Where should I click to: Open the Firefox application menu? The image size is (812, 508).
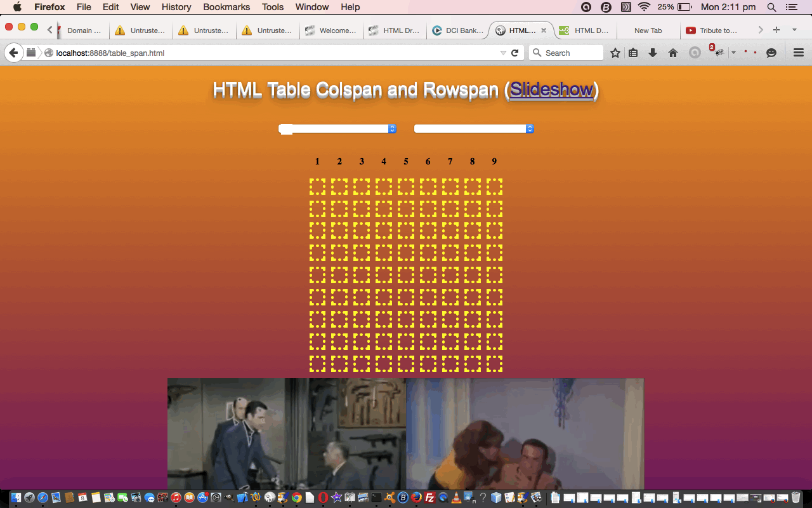[49, 7]
